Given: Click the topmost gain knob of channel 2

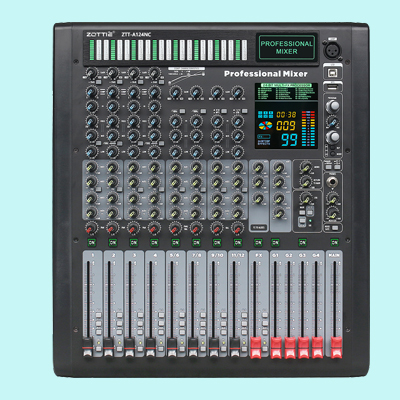Looking at the screenshot, I should 112,72.
